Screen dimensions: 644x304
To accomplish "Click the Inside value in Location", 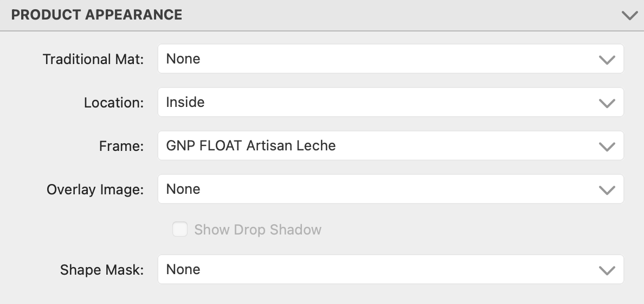I will click(185, 102).
